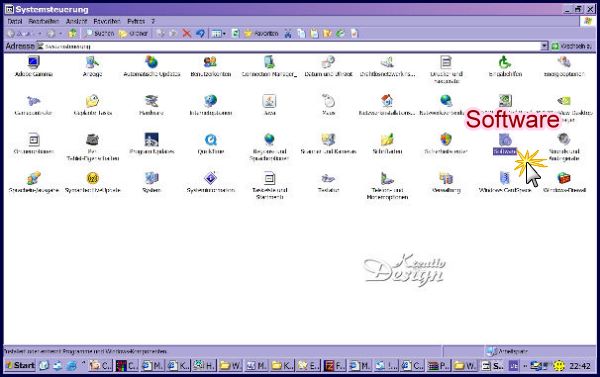600x377 pixels.
Task: Open Netzwerkverbindungen
Action: tap(446, 105)
